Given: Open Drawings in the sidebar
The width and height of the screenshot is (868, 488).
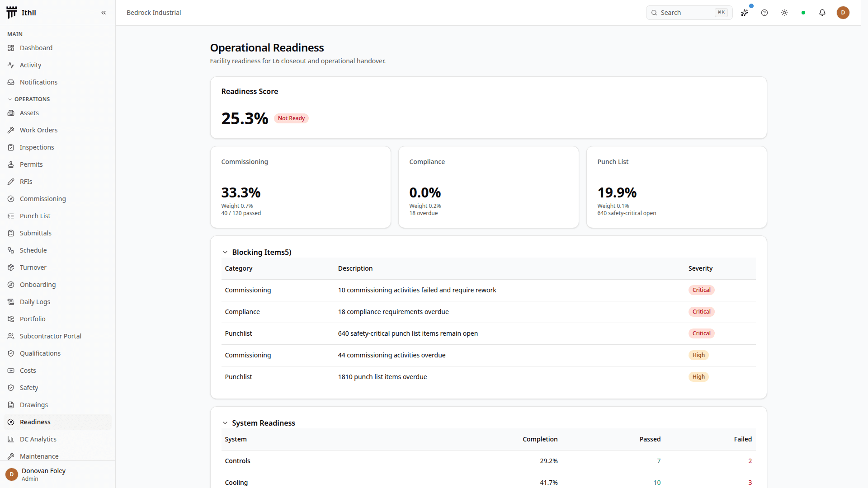Looking at the screenshot, I should tap(57, 405).
